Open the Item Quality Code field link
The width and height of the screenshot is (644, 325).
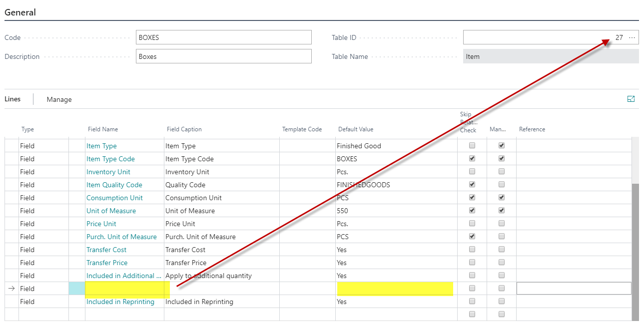coord(114,185)
